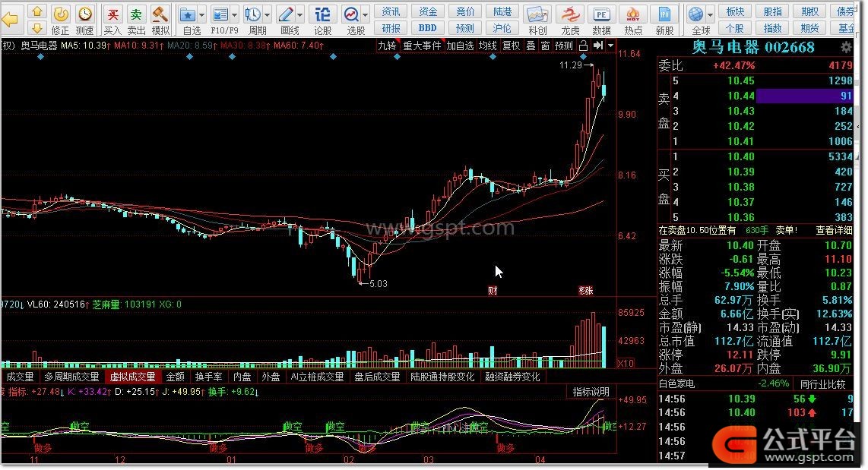Open the 融资融券变化 tab
868x470 pixels.
point(512,377)
